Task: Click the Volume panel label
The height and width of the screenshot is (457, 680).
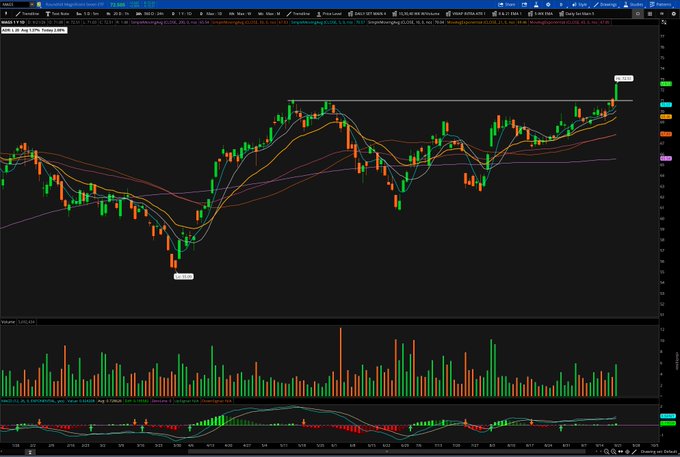Action: tap(8, 322)
